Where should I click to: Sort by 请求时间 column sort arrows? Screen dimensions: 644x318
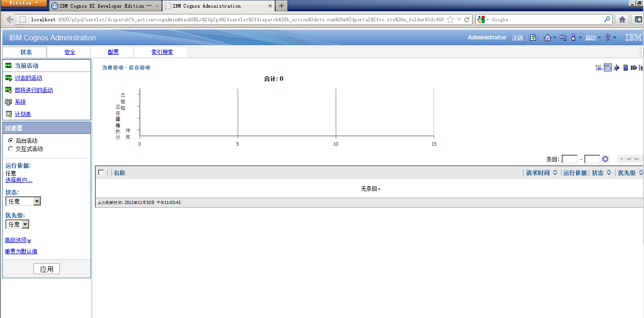[x=555, y=173]
